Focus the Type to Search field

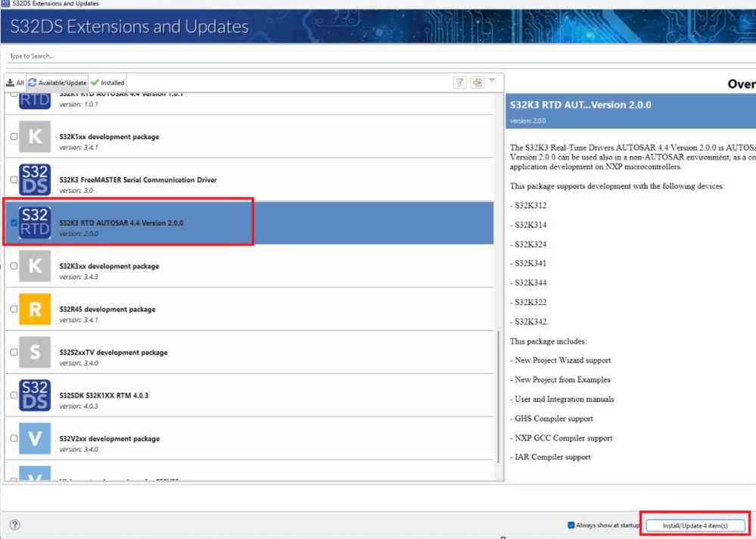click(381, 56)
